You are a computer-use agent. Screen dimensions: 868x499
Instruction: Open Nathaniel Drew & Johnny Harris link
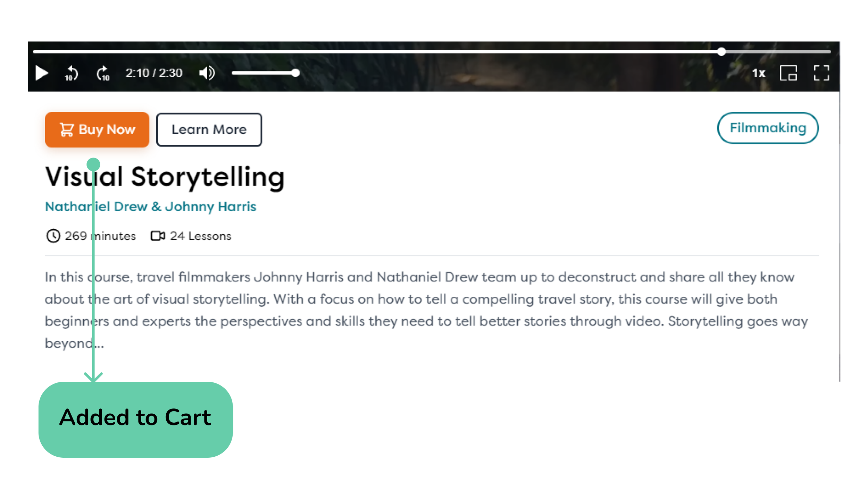(x=151, y=207)
